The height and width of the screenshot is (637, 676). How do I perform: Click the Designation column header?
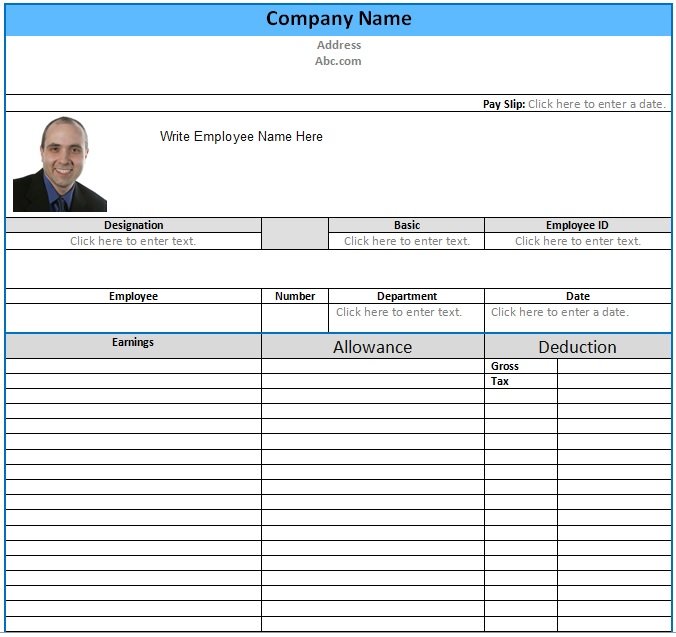tap(133, 225)
